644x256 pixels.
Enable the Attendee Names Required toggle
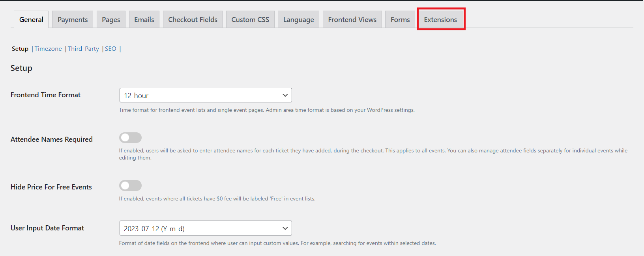pos(130,138)
